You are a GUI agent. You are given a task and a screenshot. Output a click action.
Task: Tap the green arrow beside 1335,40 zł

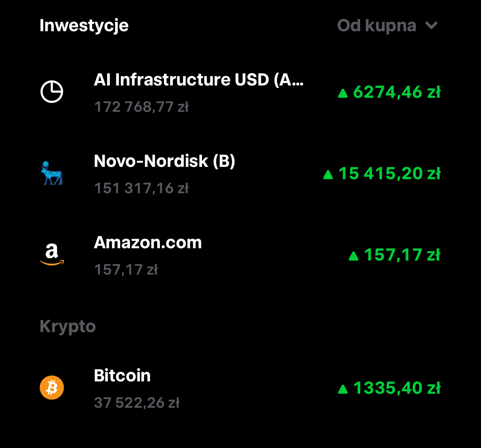point(343,389)
